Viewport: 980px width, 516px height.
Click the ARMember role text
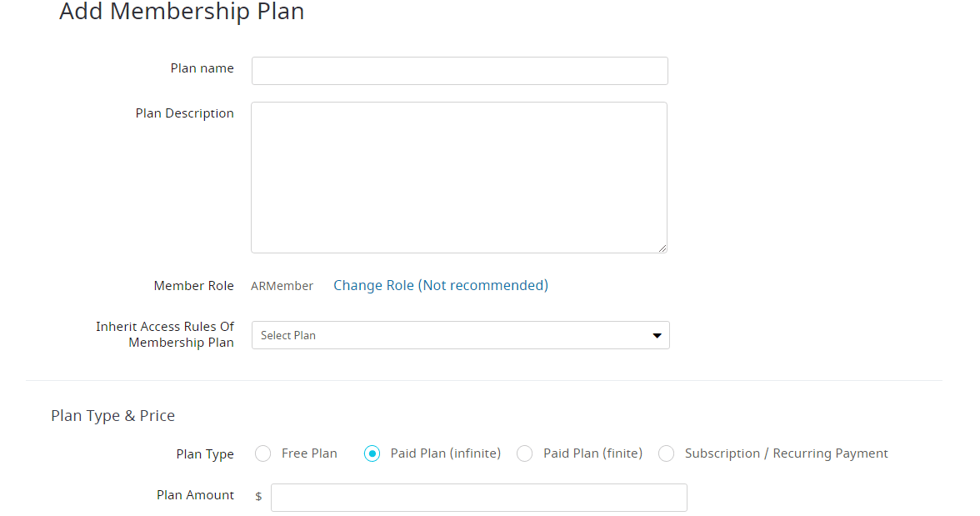282,286
